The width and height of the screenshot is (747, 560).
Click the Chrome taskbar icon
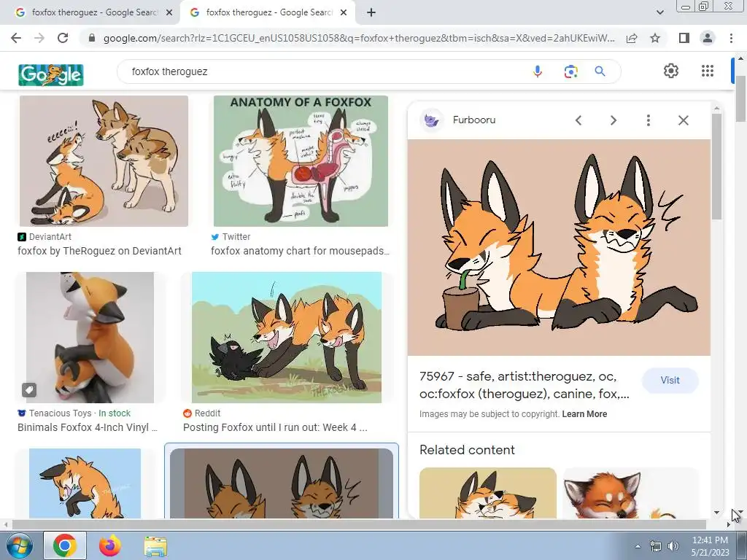pos(65,545)
